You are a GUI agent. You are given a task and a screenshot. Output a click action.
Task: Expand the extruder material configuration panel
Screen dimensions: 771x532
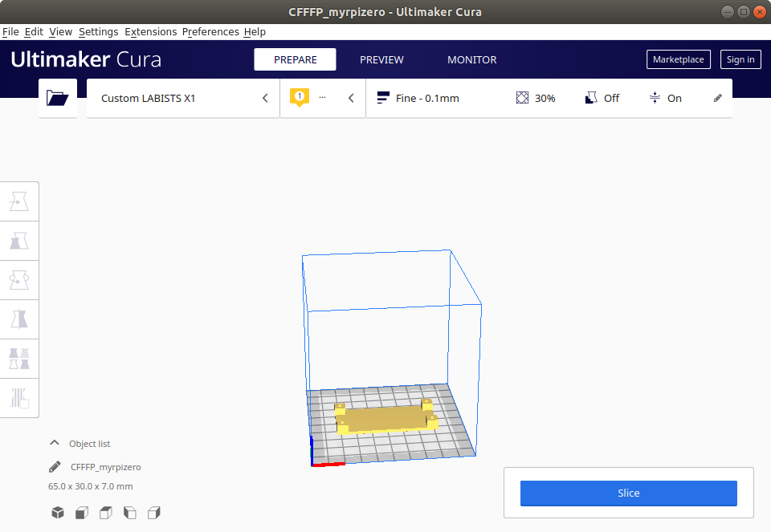point(323,98)
